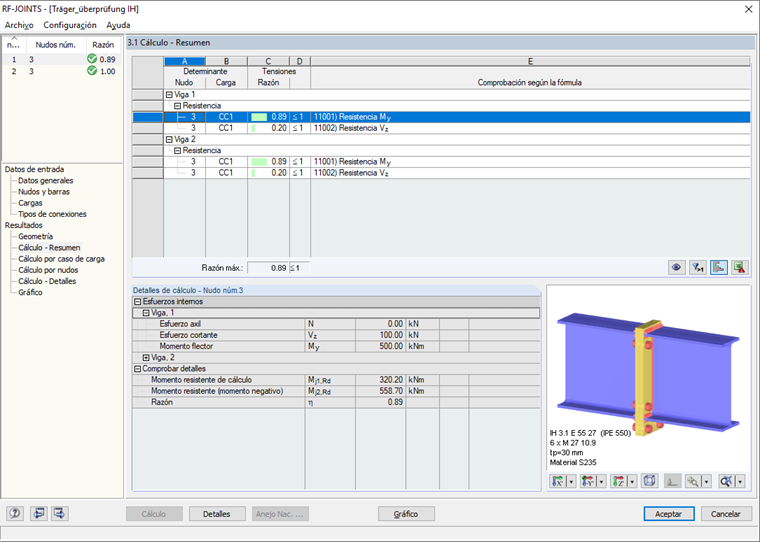
Task: Click Aceptar button
Action: point(668,514)
